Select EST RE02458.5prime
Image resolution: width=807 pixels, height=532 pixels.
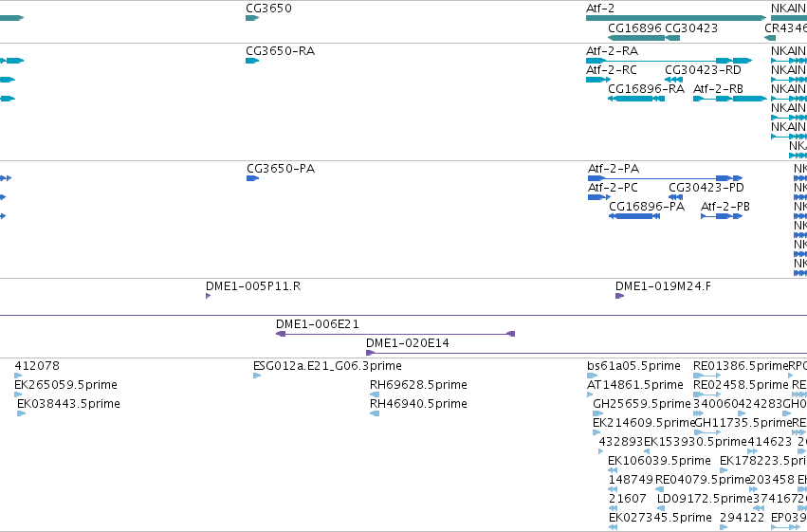707,394
